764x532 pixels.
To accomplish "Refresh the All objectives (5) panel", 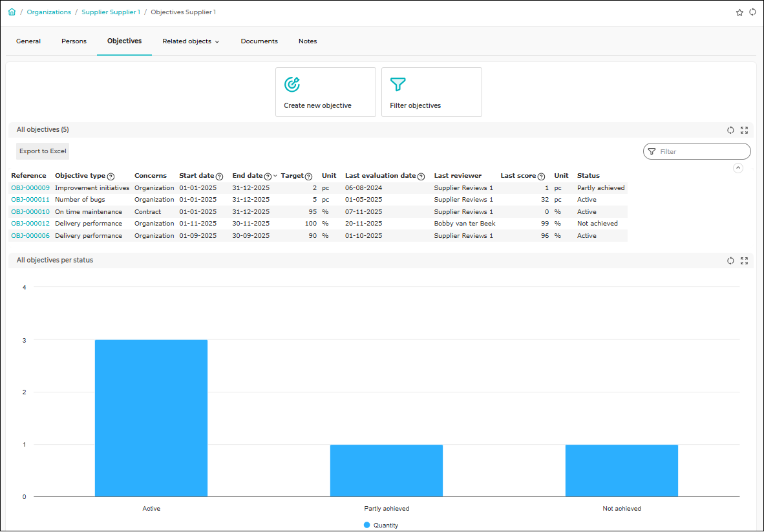I will coord(730,130).
